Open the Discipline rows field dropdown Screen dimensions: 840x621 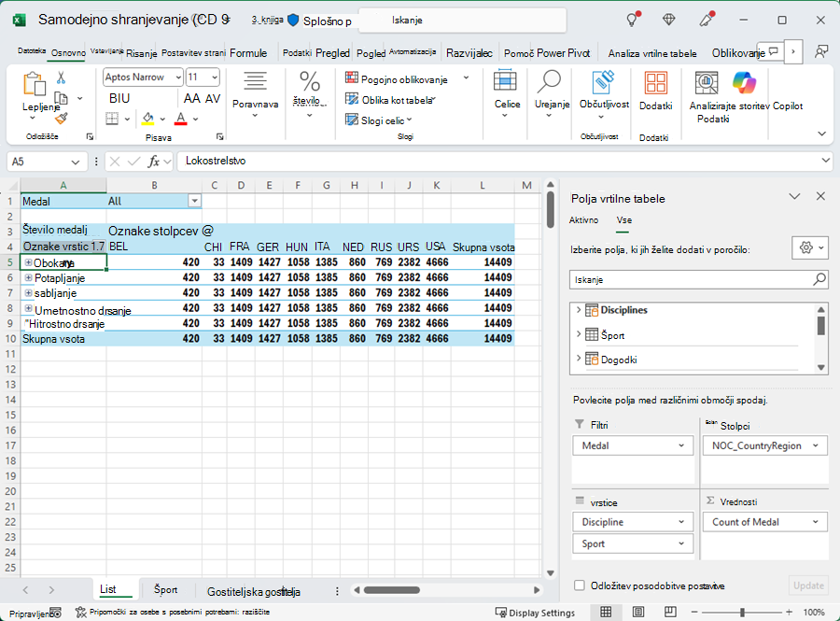click(681, 522)
